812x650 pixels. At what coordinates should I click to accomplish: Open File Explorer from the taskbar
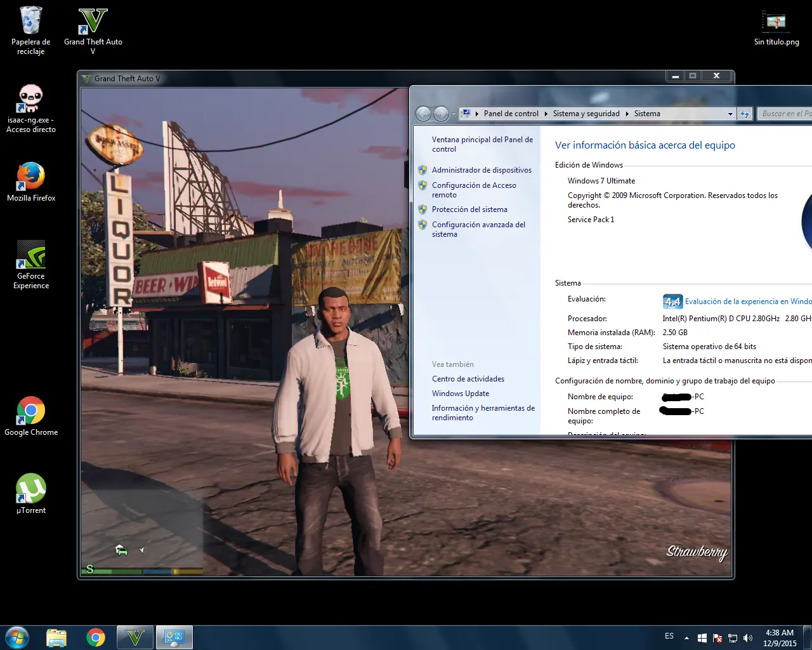pyautogui.click(x=56, y=637)
